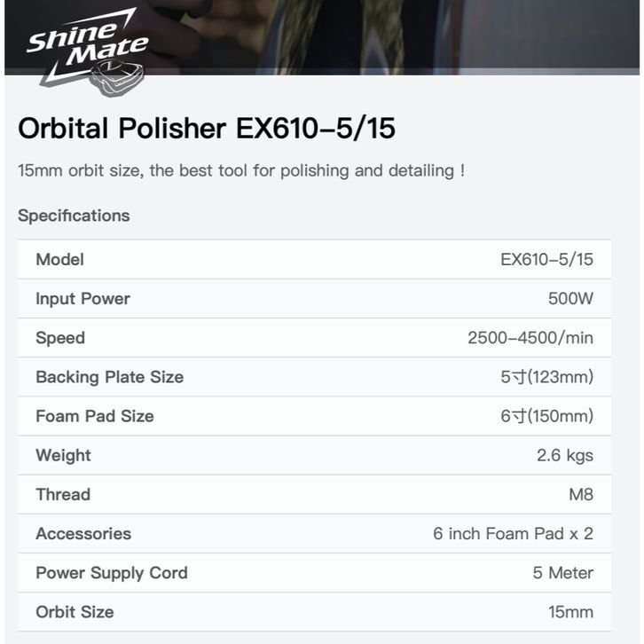Select the 15mm value in Orbit Size row
The height and width of the screenshot is (644, 644).
(x=571, y=612)
